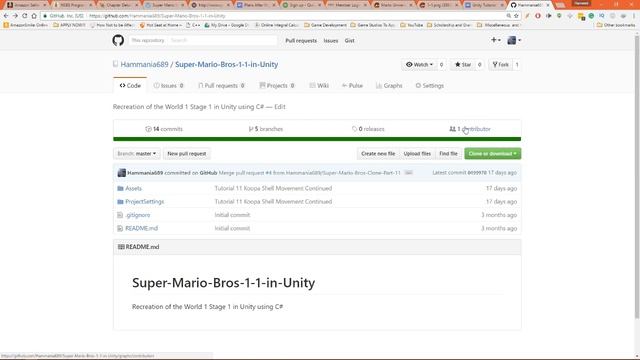
Task: Click New pull request button
Action: [187, 153]
